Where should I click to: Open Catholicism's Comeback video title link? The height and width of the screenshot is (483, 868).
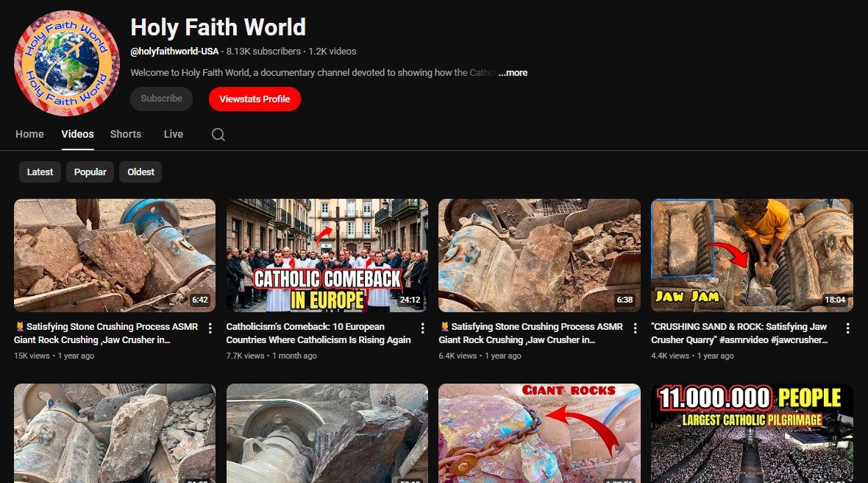coord(318,334)
